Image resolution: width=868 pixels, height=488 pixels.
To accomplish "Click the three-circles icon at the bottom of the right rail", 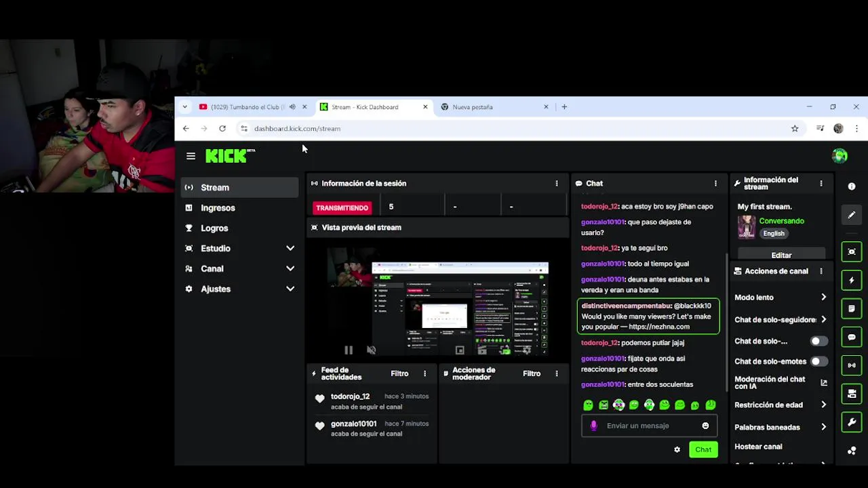I will (852, 451).
